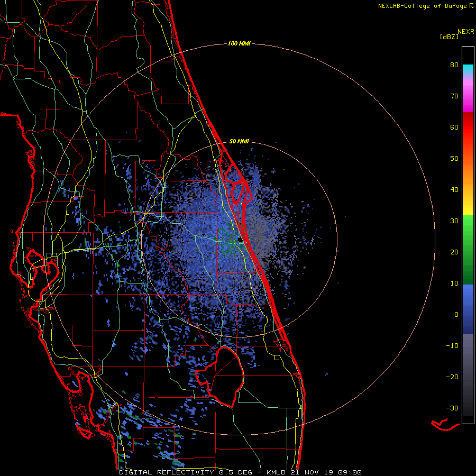Click the 50 NMI range ring label
This screenshot has height=476, width=476.
coord(239,141)
